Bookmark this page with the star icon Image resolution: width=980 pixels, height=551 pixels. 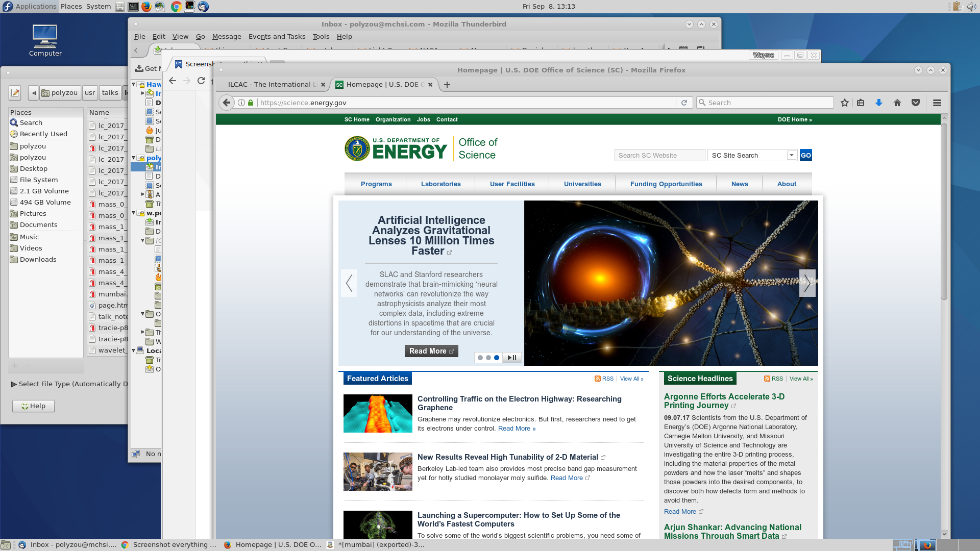pyautogui.click(x=845, y=103)
